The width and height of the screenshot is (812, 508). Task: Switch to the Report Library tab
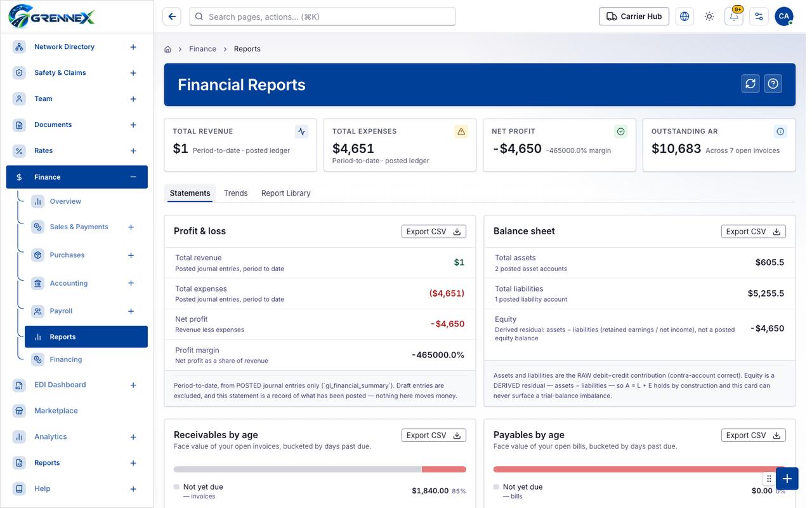(x=286, y=193)
